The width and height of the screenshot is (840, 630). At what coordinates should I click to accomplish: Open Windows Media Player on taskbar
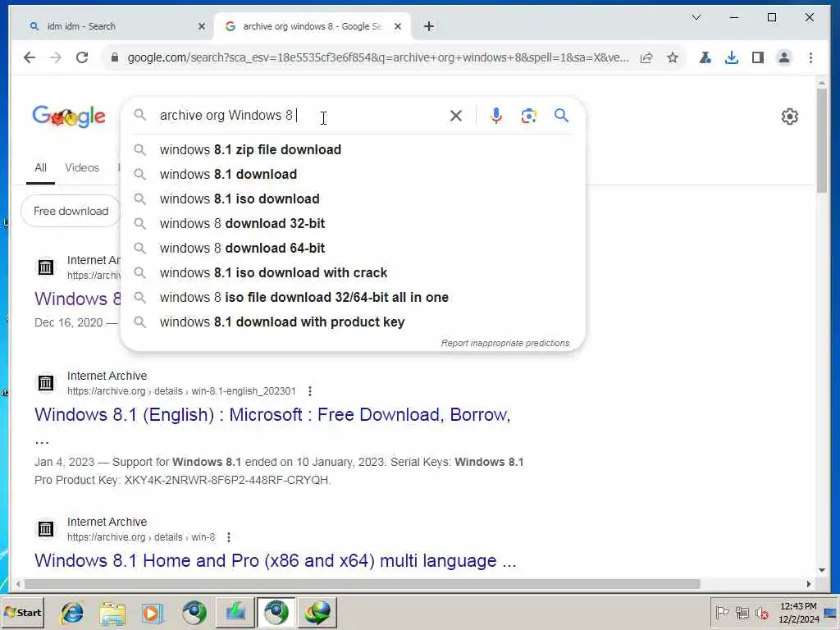[x=152, y=612]
